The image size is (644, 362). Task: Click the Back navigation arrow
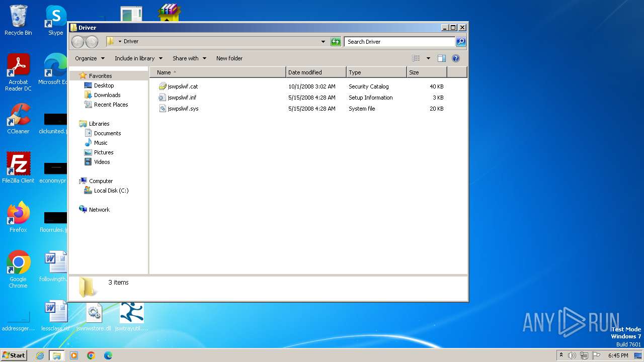78,42
